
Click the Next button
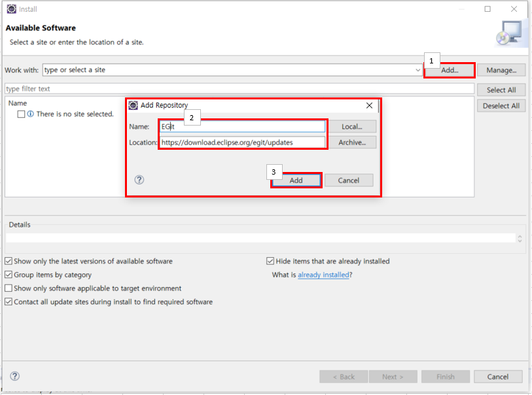click(393, 377)
